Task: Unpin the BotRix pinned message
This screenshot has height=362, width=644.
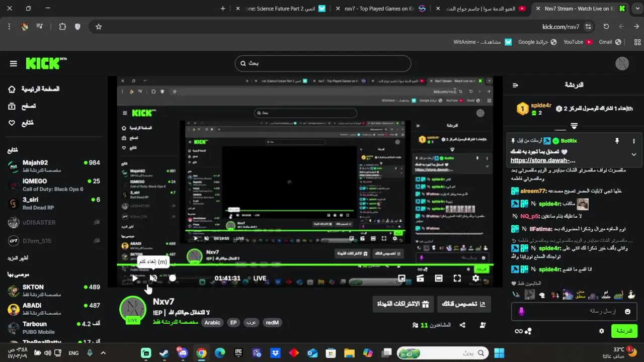Action: coord(617,141)
